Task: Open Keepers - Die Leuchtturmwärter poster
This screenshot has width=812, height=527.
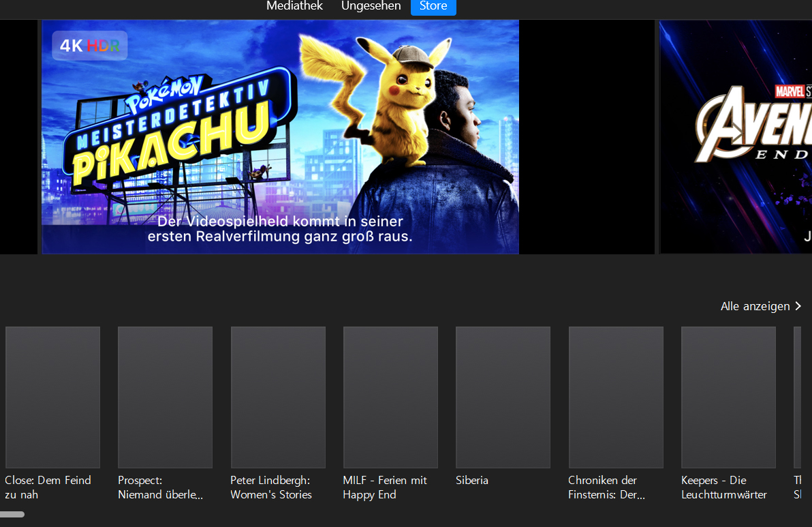Action: [x=728, y=397]
